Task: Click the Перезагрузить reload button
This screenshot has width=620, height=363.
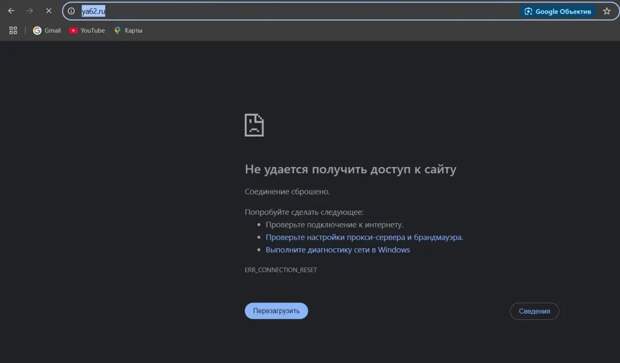Action: click(276, 311)
